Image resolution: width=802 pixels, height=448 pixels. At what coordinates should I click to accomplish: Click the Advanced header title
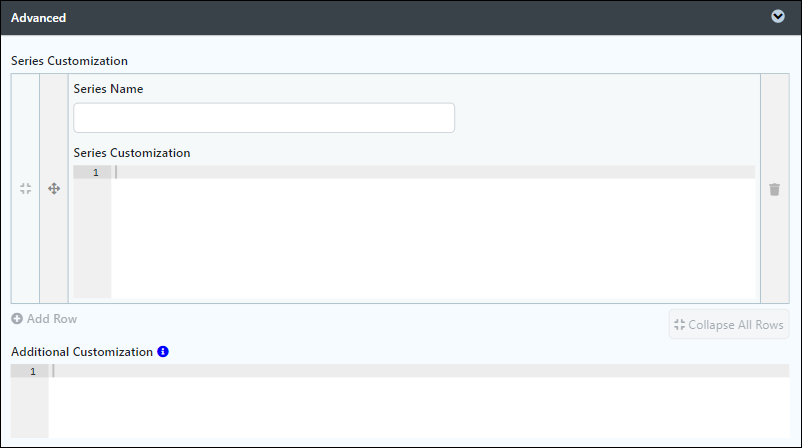point(38,18)
